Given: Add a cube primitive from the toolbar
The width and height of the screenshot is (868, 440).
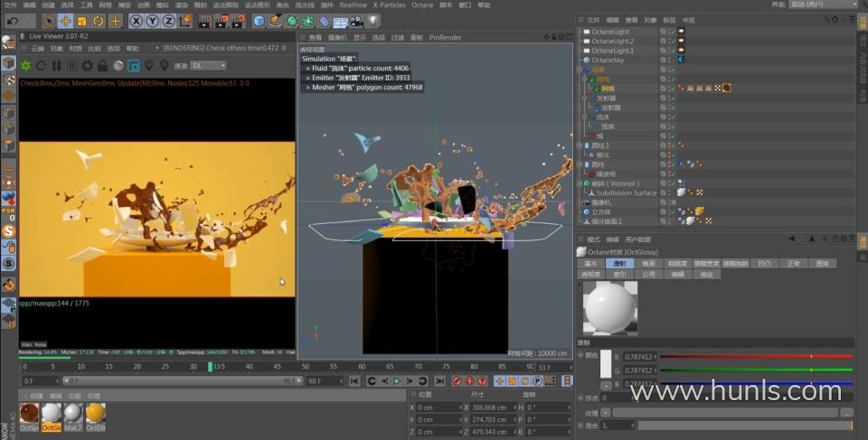Looking at the screenshot, I should pyautogui.click(x=259, y=20).
